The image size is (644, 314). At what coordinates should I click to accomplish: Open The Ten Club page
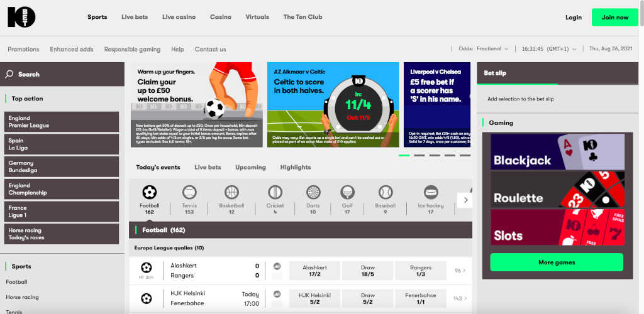[x=303, y=17]
